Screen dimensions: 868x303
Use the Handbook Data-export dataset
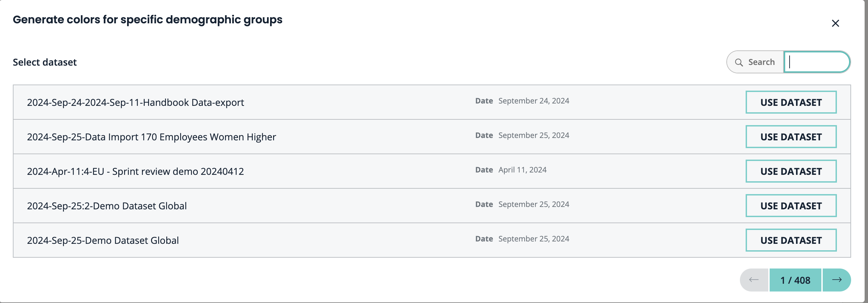[791, 102]
